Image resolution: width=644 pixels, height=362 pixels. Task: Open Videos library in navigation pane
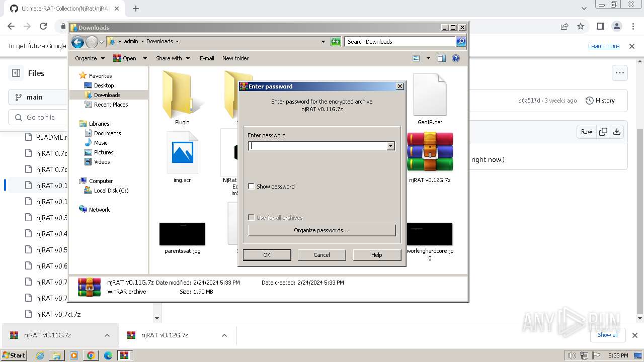102,162
